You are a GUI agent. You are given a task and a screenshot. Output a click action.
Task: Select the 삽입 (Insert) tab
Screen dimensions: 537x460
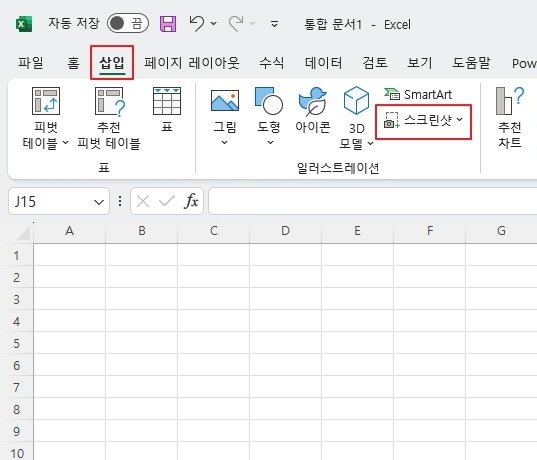coord(112,63)
